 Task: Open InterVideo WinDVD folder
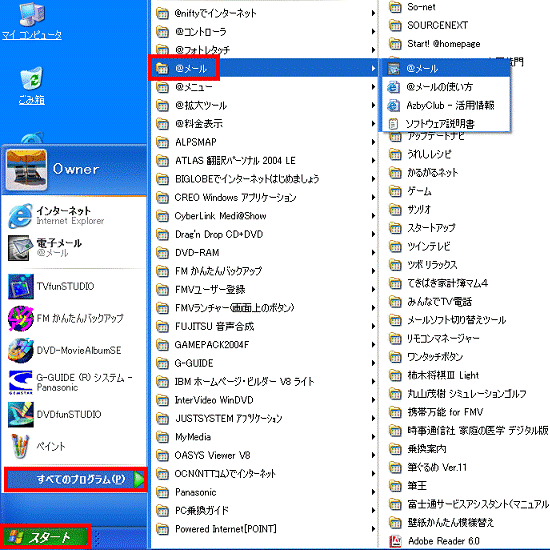tap(265, 400)
